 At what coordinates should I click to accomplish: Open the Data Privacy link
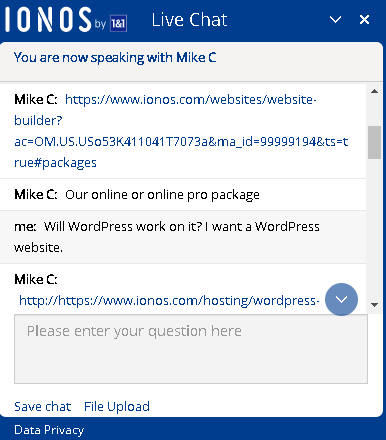49,430
